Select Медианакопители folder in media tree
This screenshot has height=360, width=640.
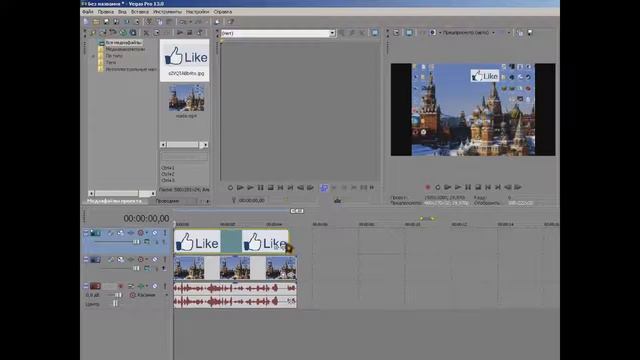click(125, 49)
